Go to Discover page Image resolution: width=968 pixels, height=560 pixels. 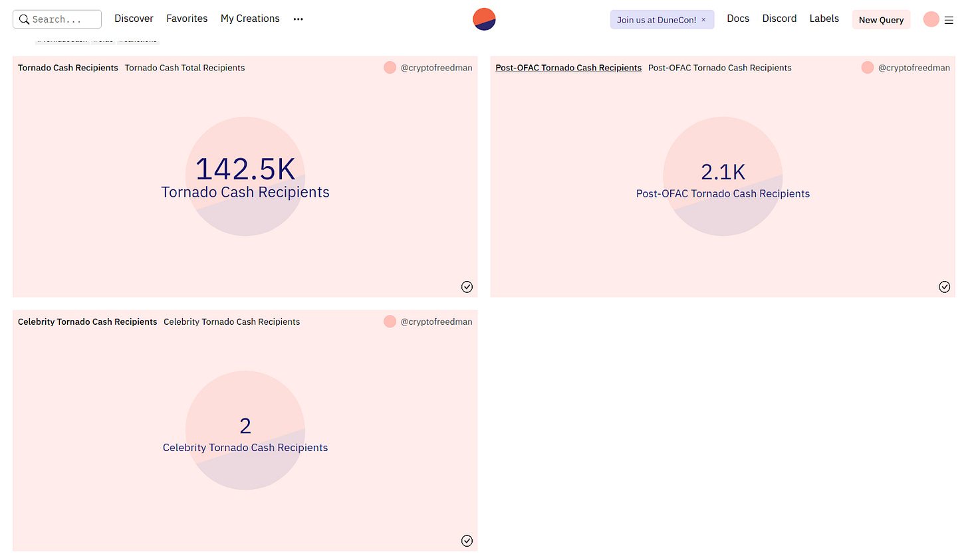tap(134, 19)
